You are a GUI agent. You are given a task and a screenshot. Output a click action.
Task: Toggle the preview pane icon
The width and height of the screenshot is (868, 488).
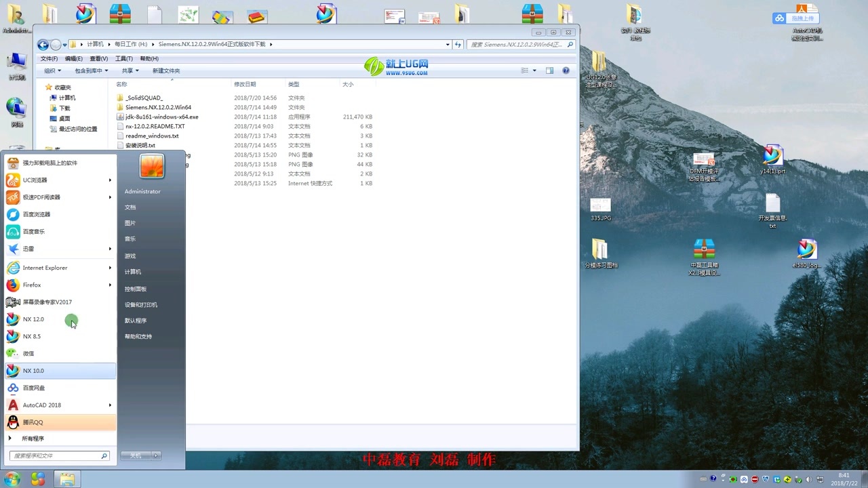coord(549,70)
